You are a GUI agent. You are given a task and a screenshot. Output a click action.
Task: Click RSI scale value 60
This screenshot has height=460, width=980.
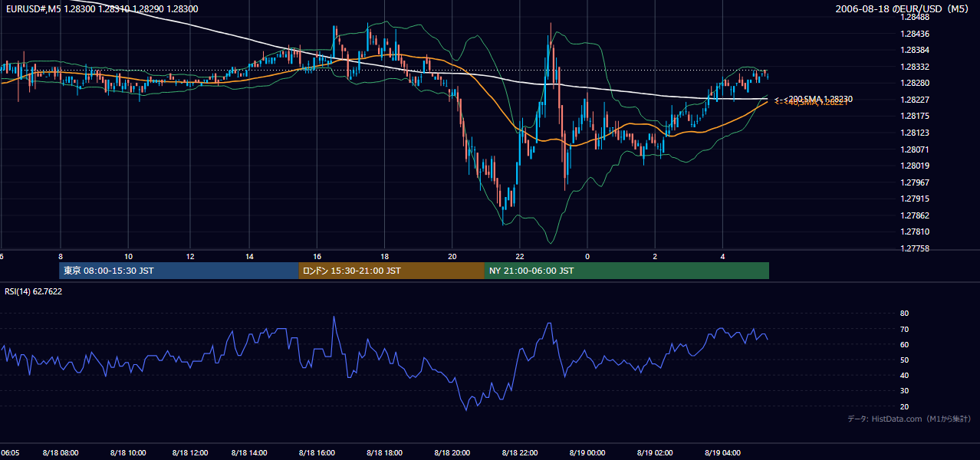pyautogui.click(x=904, y=344)
